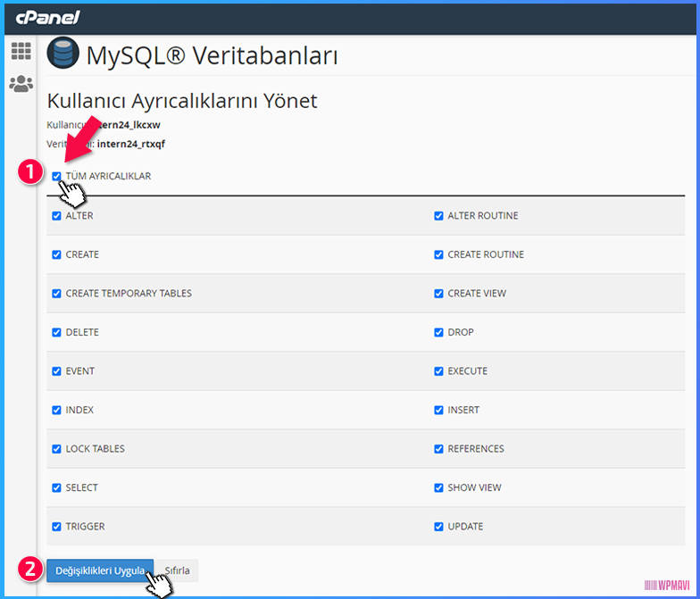The image size is (700, 599).
Task: Toggle the LOCK TABLES checkbox
Action: [56, 448]
